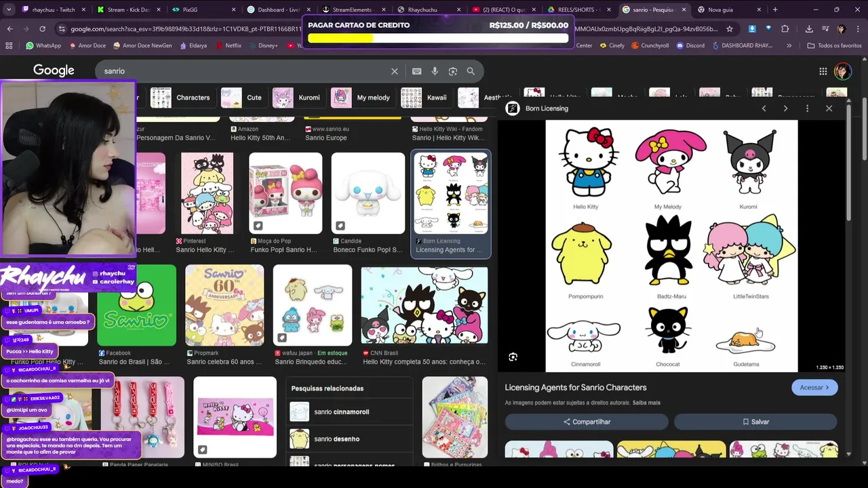Open the on-screen keyboard input tool

[x=416, y=71]
